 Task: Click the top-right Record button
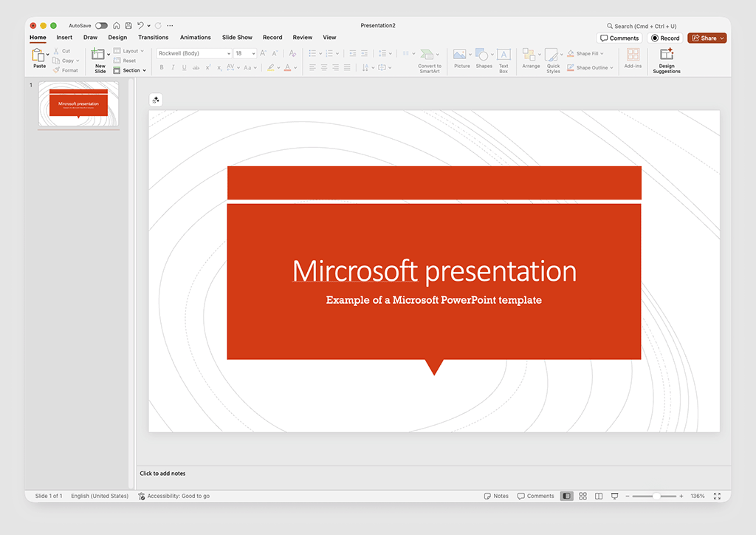pos(665,38)
